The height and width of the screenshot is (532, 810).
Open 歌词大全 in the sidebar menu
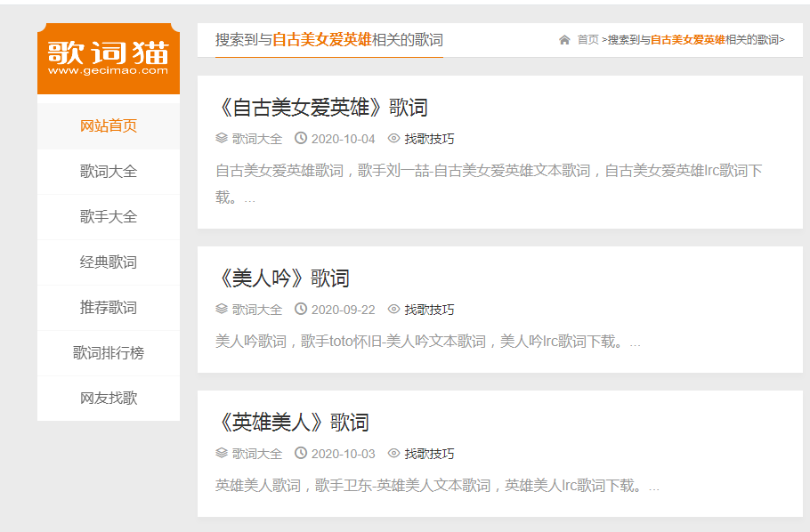(x=109, y=172)
